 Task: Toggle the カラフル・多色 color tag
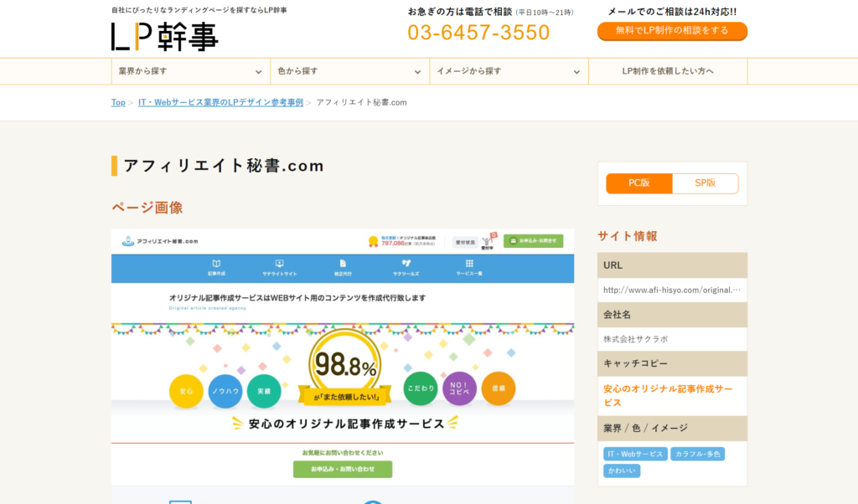coord(697,454)
